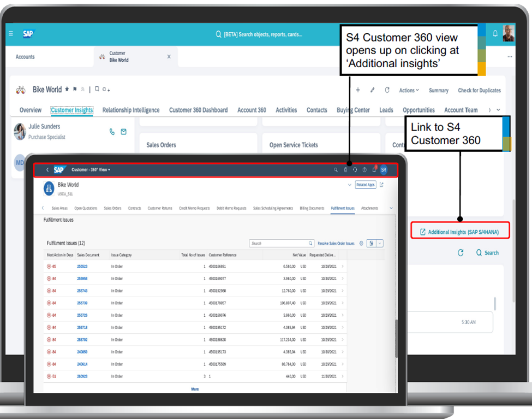Image resolution: width=532 pixels, height=419 pixels.
Task: Expand the tab overflow chevron after Attachments
Action: click(391, 208)
